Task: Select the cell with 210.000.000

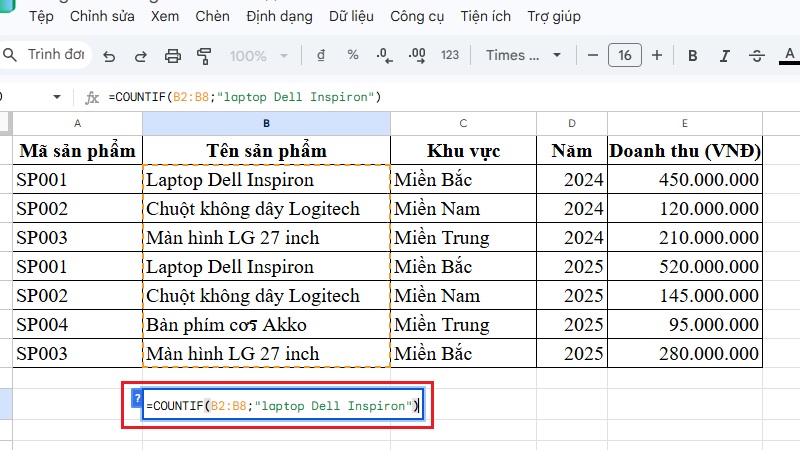Action: 685,237
